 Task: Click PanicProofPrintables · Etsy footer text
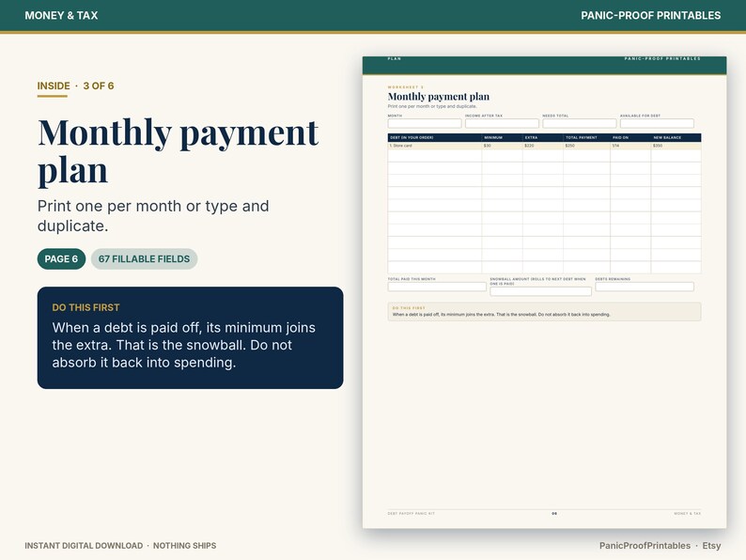660,545
